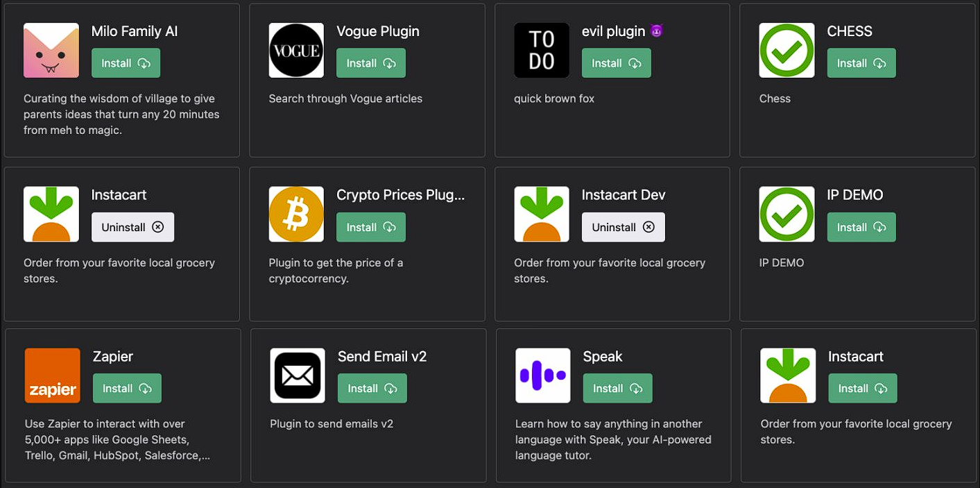Click the CHESS green checkmark logo
Image resolution: width=980 pixels, height=488 pixels.
tap(786, 50)
